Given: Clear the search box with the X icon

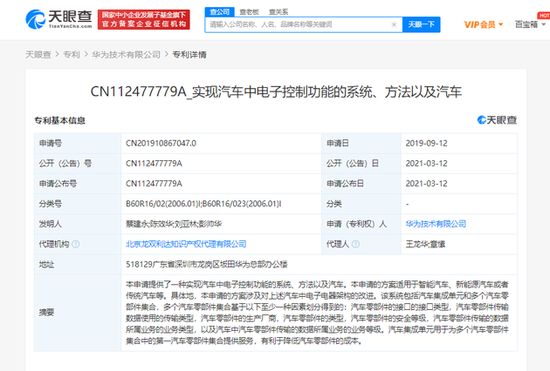Looking at the screenshot, I should pos(394,25).
